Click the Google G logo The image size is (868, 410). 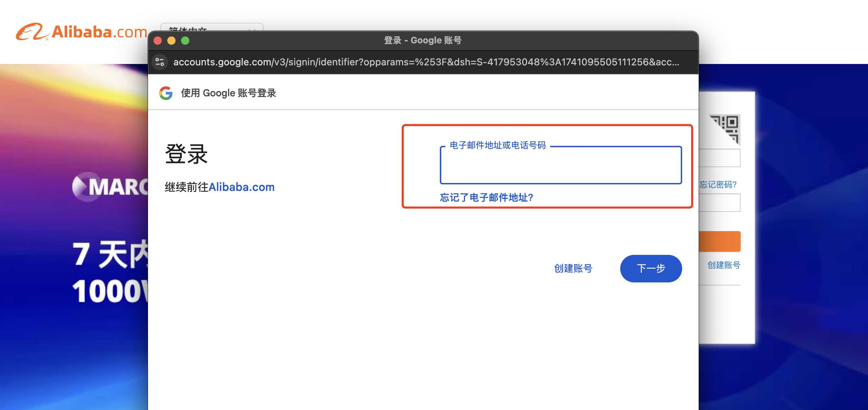point(166,93)
